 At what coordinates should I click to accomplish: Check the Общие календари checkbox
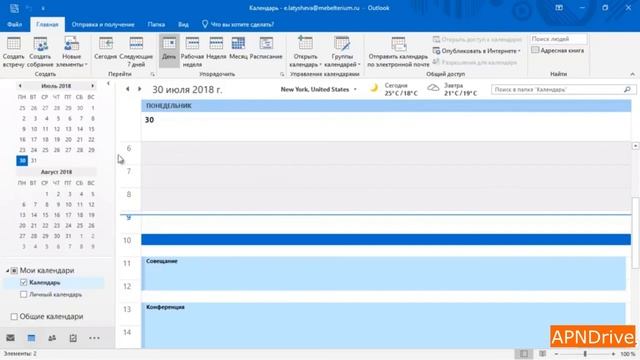14,316
